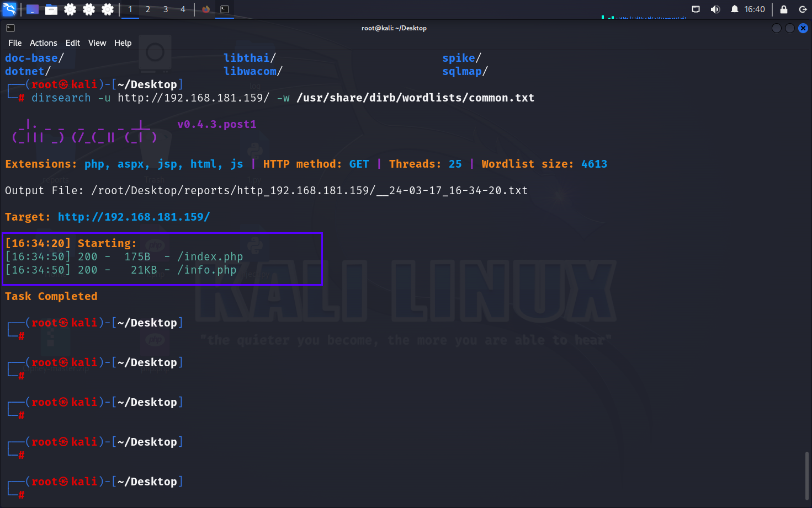
Task: Click the sqlmap/ directory entry
Action: 465,71
